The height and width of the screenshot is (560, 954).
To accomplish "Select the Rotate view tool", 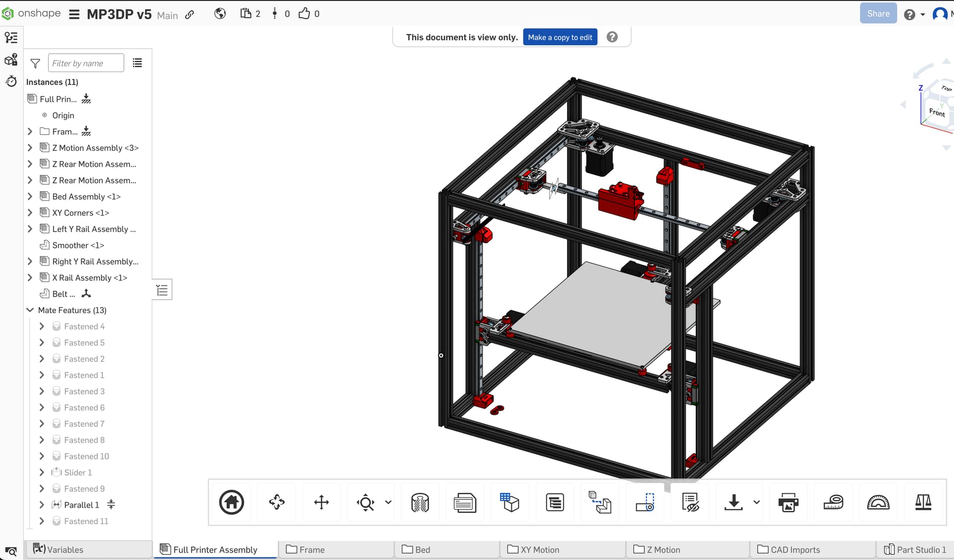I will coord(277,502).
